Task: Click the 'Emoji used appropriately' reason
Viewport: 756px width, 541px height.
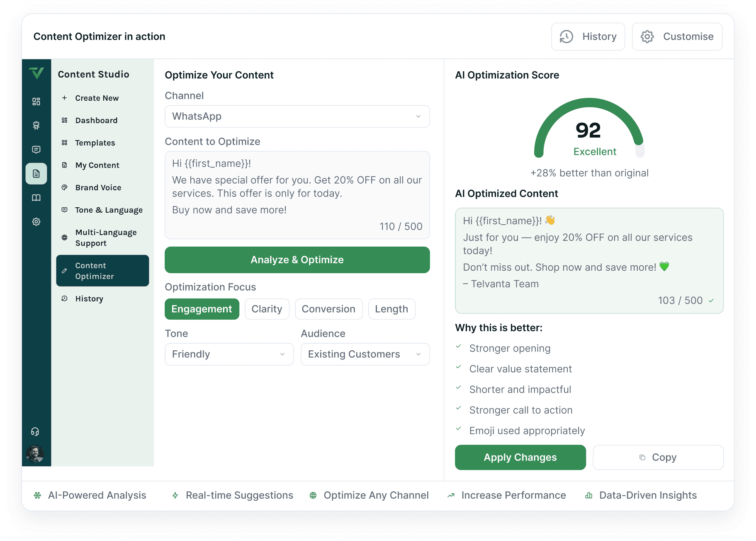Action: pyautogui.click(x=527, y=431)
